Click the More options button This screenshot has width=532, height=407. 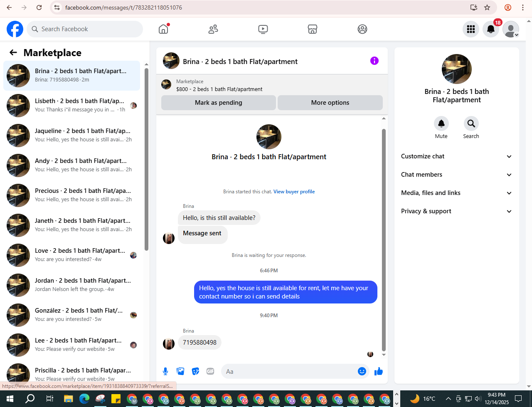click(330, 103)
